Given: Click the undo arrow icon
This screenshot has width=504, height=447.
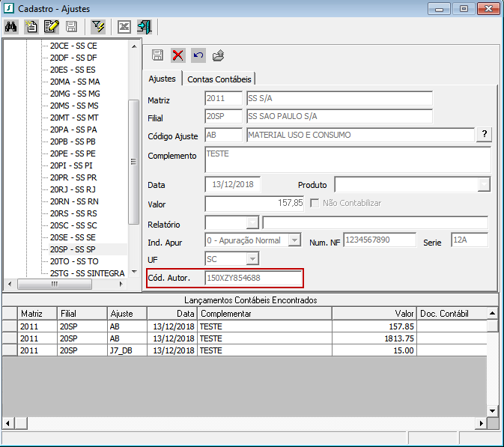Looking at the screenshot, I should (198, 55).
